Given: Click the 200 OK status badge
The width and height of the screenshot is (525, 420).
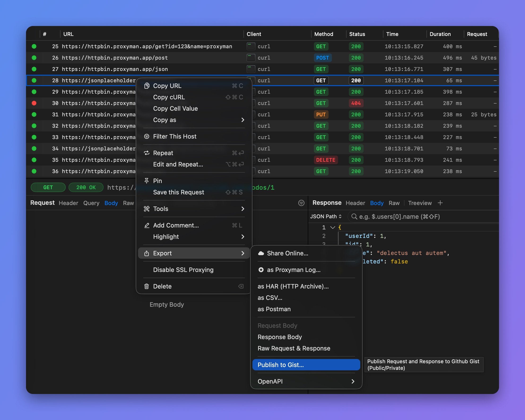Looking at the screenshot, I should [86, 187].
